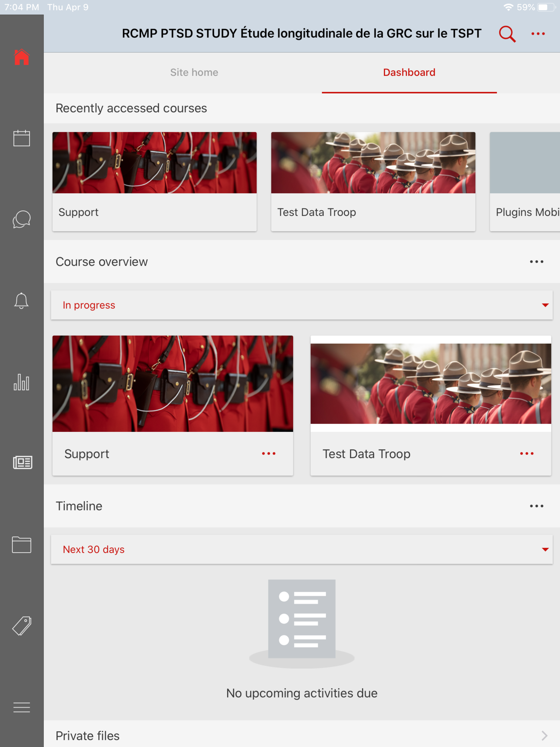Open Support in Recently accessed courses
The width and height of the screenshot is (560, 747).
coord(154,182)
